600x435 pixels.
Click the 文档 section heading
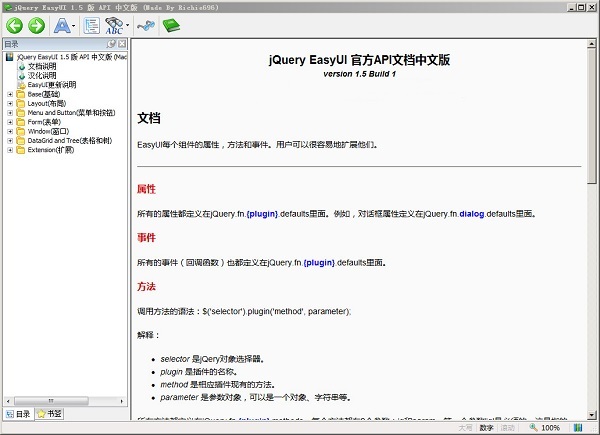pyautogui.click(x=149, y=118)
